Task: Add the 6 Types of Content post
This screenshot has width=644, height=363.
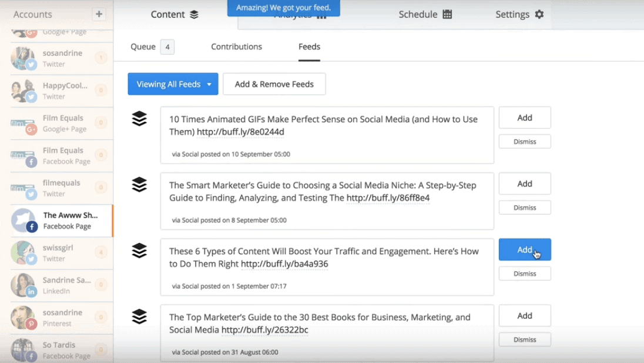Action: 525,249
